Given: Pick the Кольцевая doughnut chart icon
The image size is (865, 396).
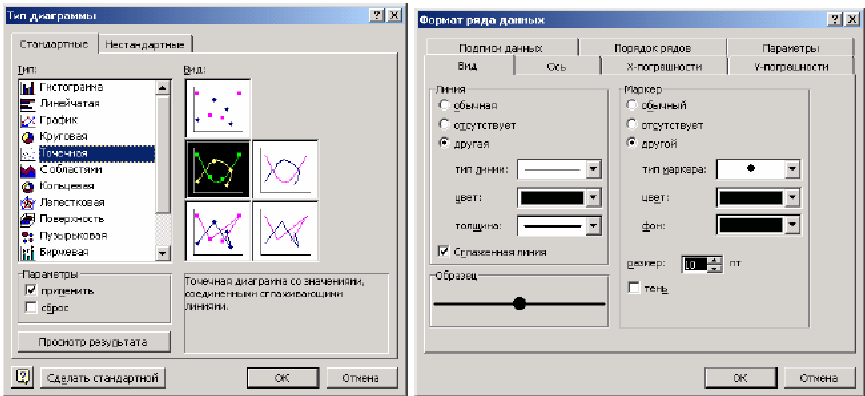Looking at the screenshot, I should tap(28, 186).
